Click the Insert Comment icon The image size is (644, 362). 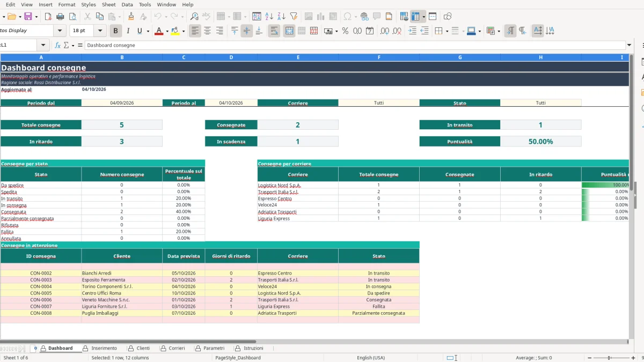377,17
